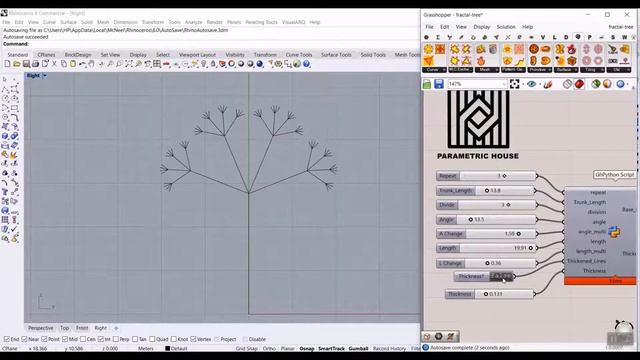Image resolution: width=640 pixels, height=360 pixels.
Task: Click the Save disk icon in Rhino toolbar
Action: coord(26,64)
